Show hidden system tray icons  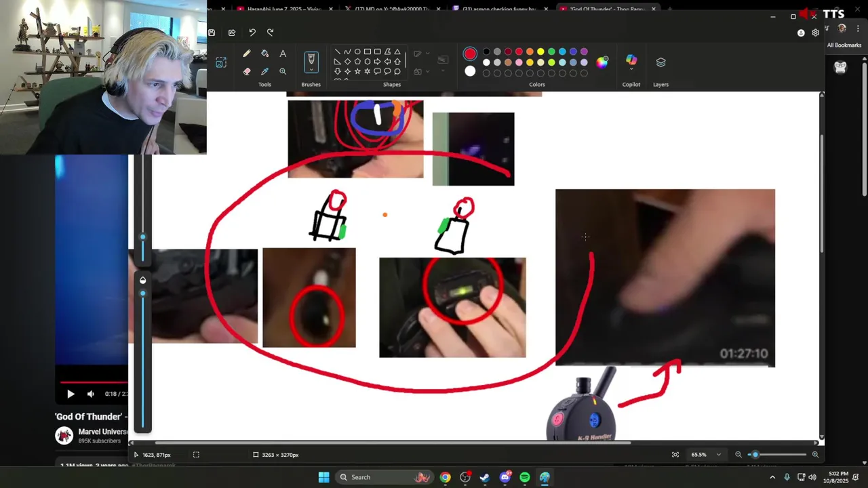772,477
